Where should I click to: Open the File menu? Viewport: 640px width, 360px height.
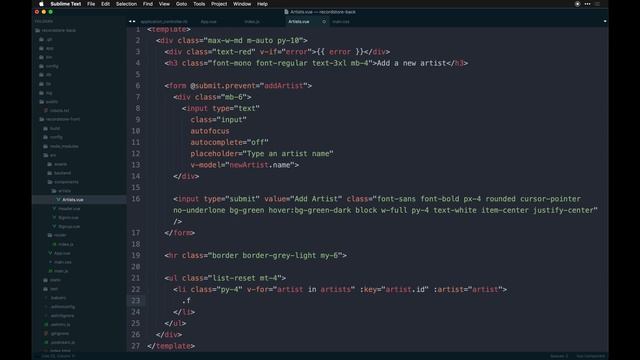[91, 4]
